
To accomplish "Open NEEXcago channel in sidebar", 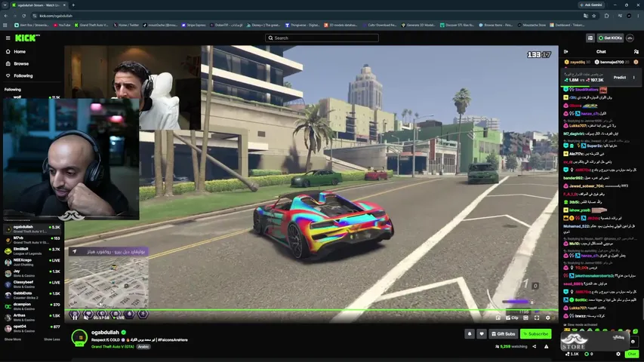I will (x=32, y=262).
